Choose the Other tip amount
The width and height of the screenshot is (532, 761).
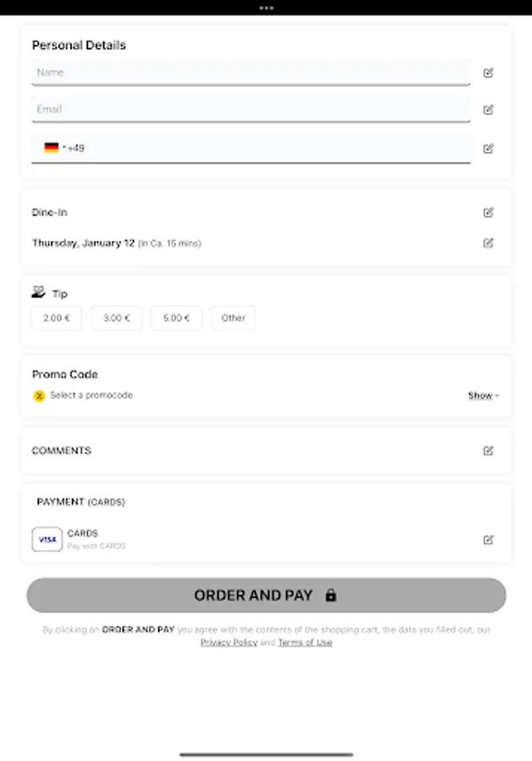pos(233,318)
